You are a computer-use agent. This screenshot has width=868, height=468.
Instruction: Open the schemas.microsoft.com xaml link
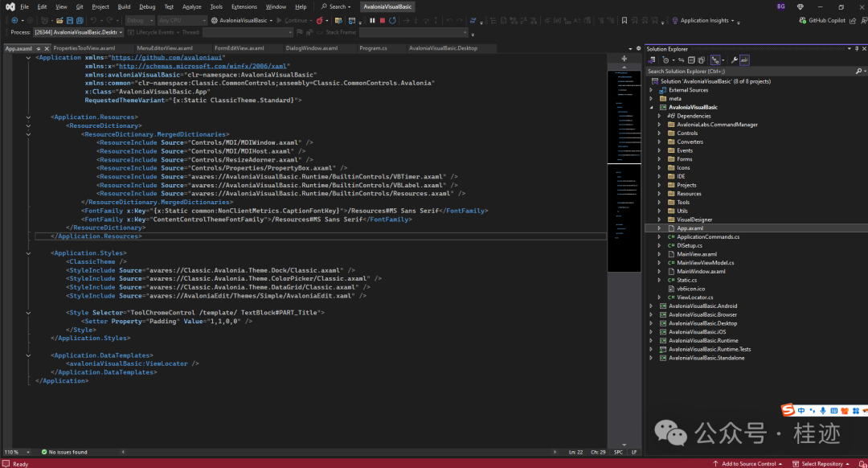point(203,66)
